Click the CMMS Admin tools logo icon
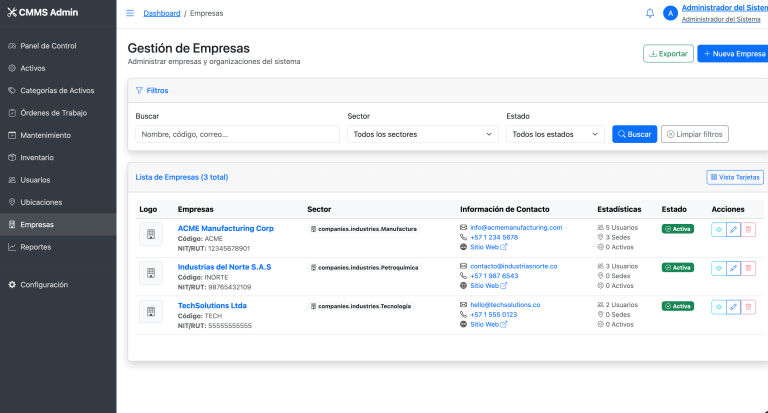This screenshot has height=413, width=768. (12, 12)
